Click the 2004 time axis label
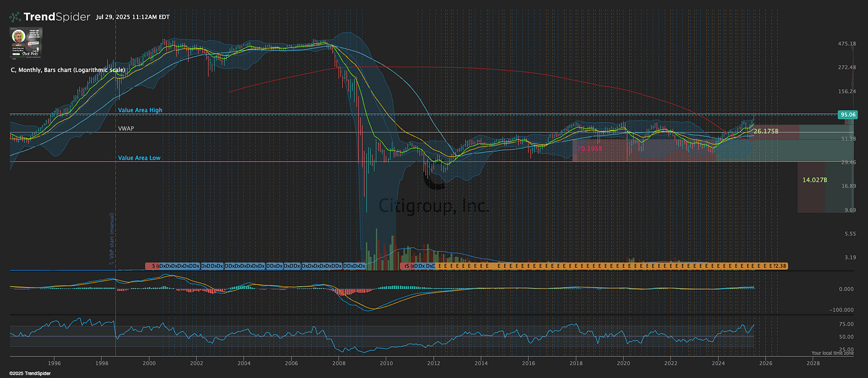Screen dimensions: 868x378 tap(244, 362)
